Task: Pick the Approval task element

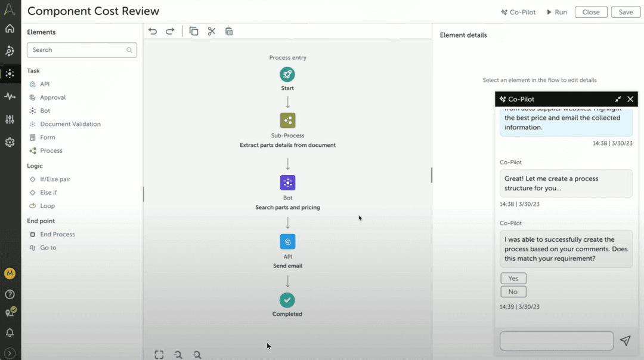Action: point(47,97)
